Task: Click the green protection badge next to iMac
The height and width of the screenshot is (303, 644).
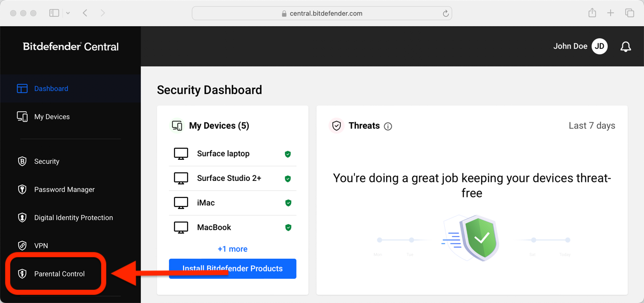Action: coord(288,203)
